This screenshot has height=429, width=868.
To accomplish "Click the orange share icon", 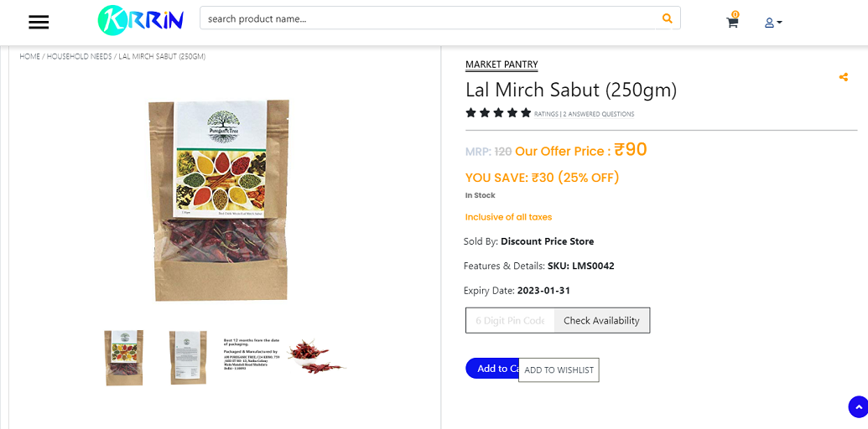I will (843, 77).
